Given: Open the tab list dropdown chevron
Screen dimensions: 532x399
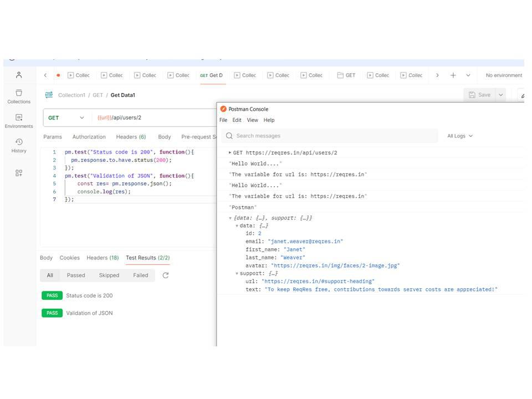Looking at the screenshot, I should click(x=468, y=75).
